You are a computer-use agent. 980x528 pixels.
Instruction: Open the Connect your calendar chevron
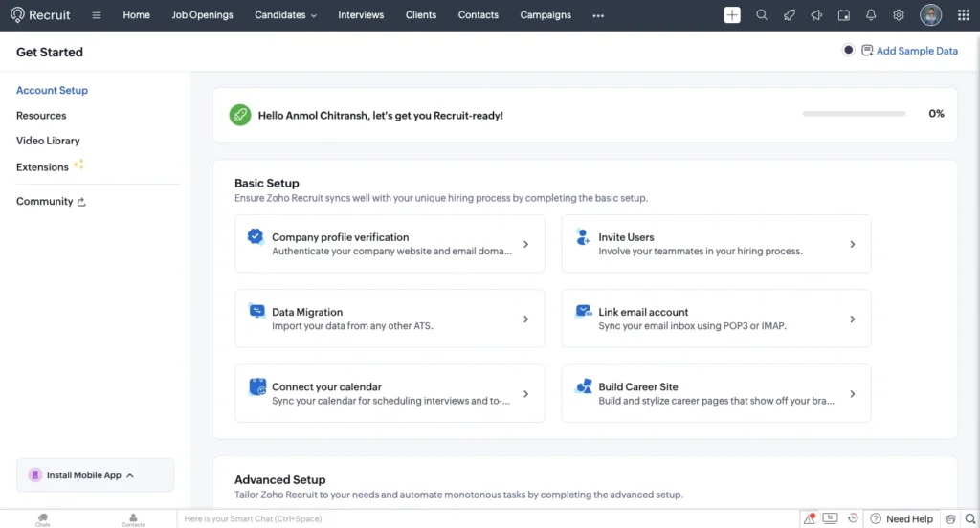(525, 394)
